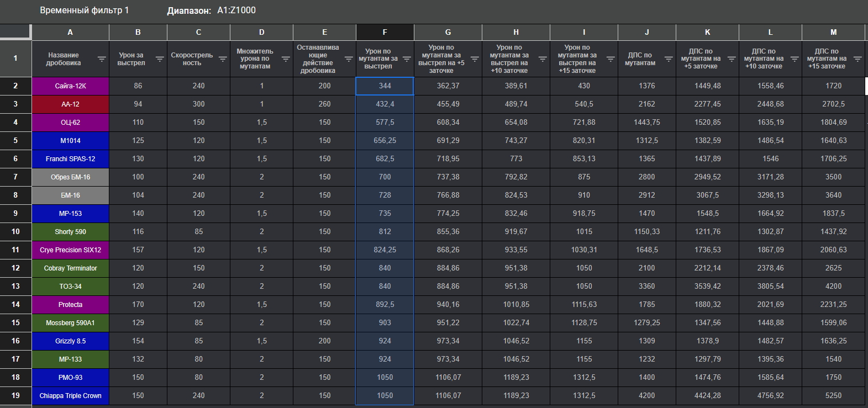Select the Обрез БМ-16 cell

point(70,177)
